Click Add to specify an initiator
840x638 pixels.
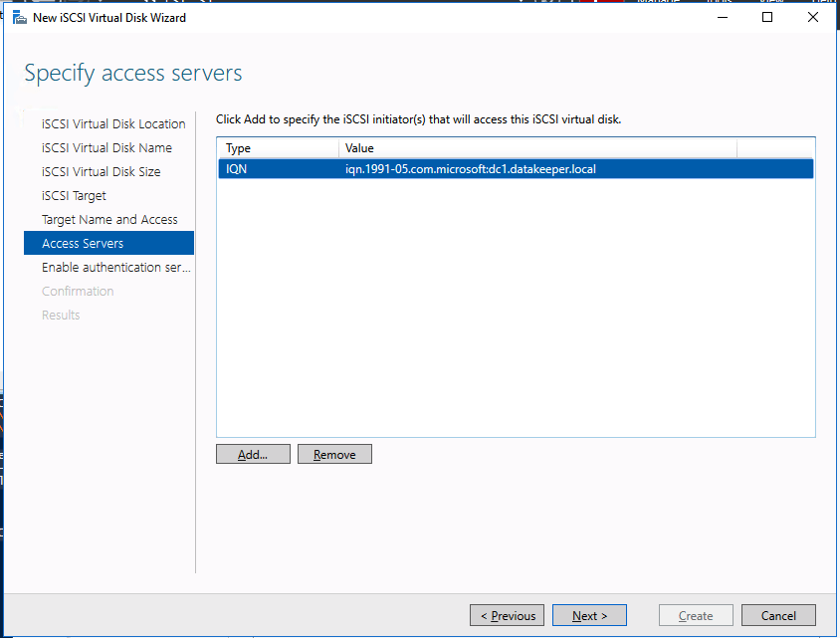tap(253, 454)
